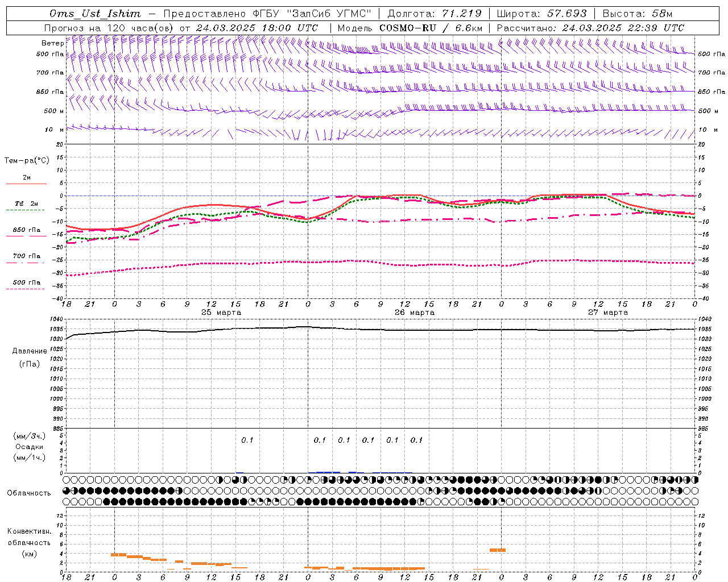Click the "25 марта" date label
This screenshot has height=582, width=728.
tap(221, 313)
